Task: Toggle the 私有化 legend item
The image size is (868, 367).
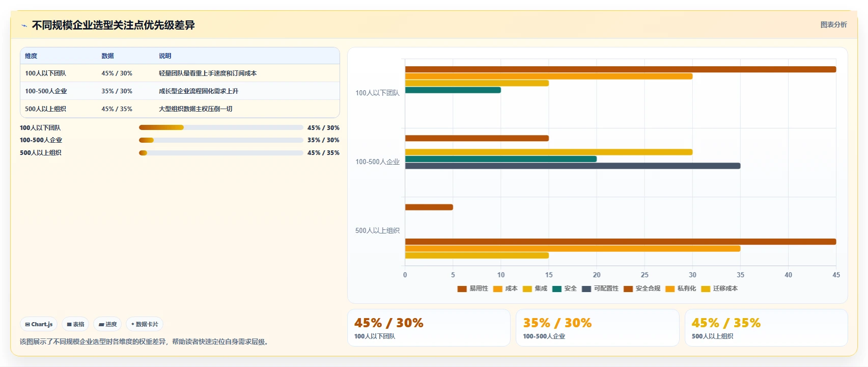Action: tap(680, 289)
